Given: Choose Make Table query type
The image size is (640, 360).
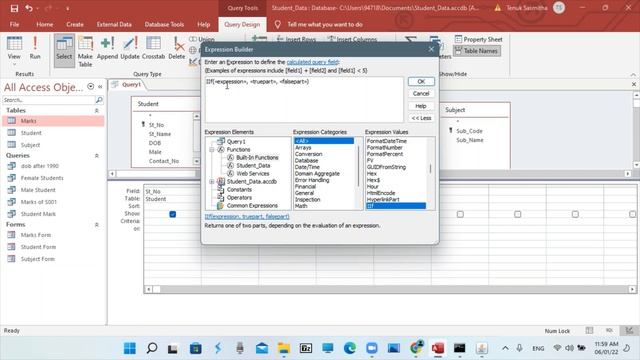Looking at the screenshot, I should pos(85,51).
